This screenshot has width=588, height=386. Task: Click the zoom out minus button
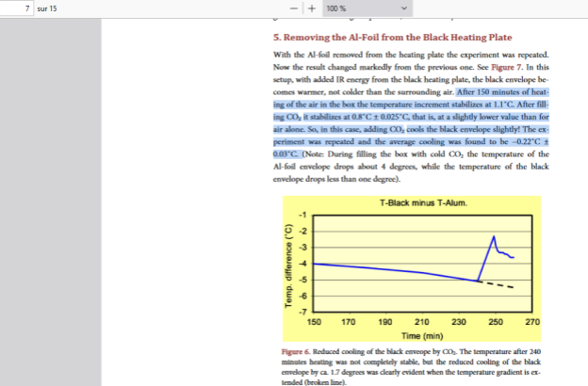294,8
